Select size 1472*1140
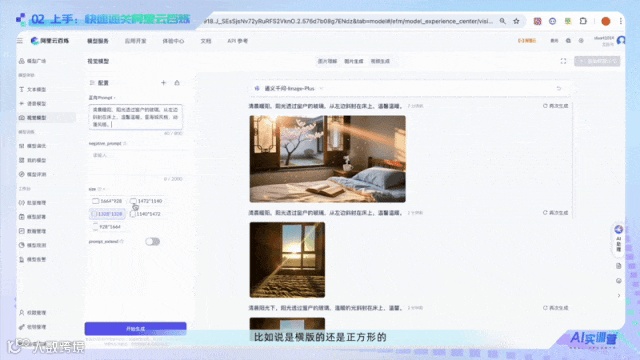The image size is (640, 360). (x=146, y=201)
